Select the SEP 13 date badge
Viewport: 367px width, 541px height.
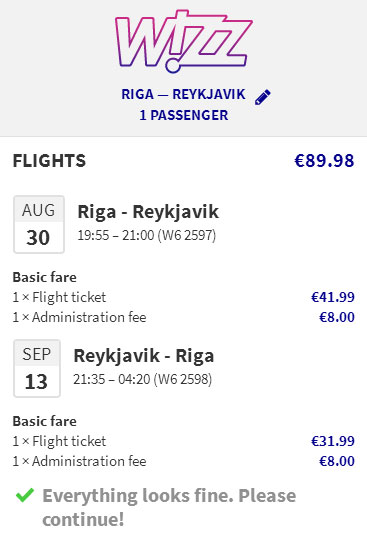click(x=37, y=368)
